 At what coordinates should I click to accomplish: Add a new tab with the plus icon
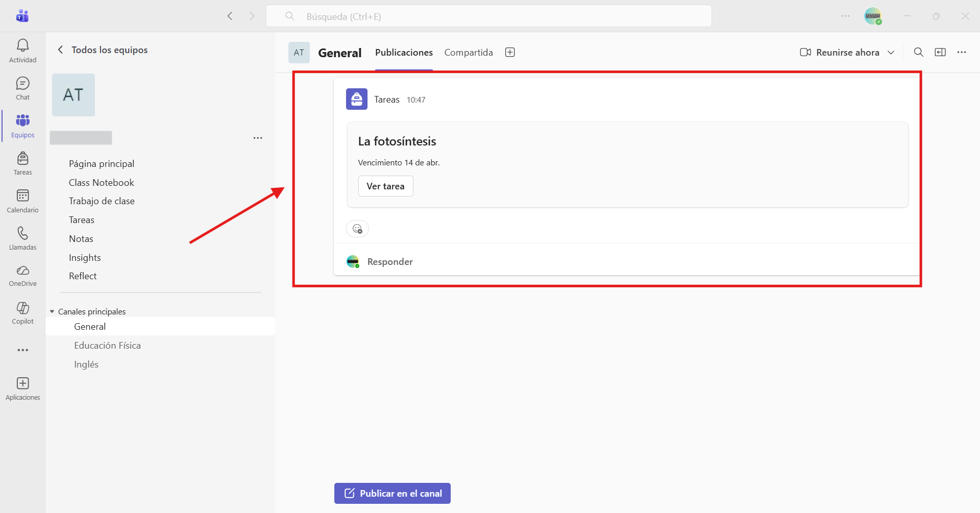pyautogui.click(x=510, y=52)
